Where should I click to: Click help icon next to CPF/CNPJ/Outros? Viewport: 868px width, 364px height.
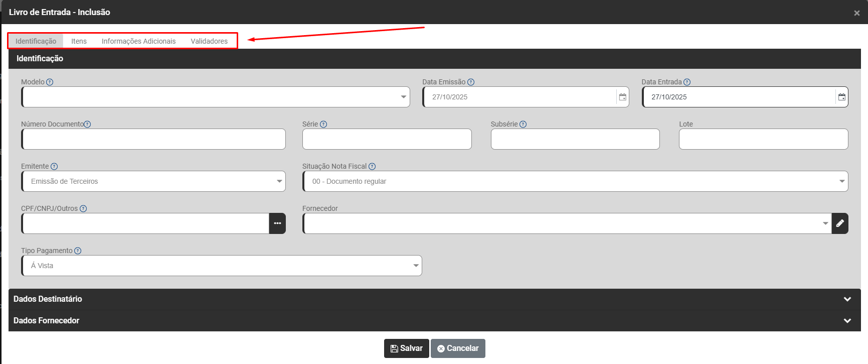pos(83,208)
